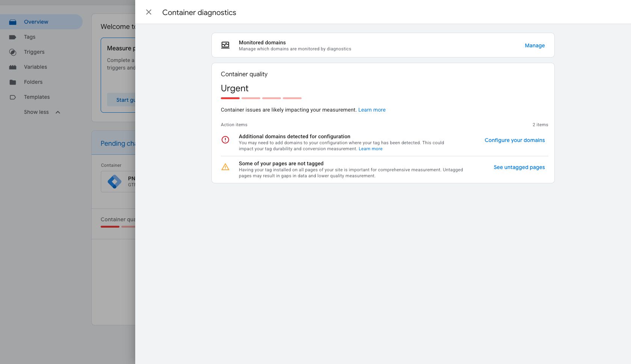
Task: Close the Container diagnostics panel
Action: [x=149, y=12]
